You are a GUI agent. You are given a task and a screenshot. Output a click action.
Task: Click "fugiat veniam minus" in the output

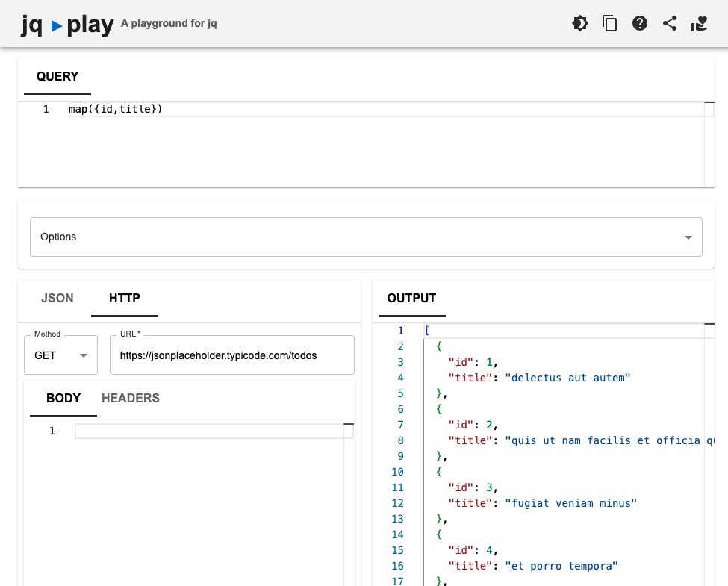click(571, 503)
